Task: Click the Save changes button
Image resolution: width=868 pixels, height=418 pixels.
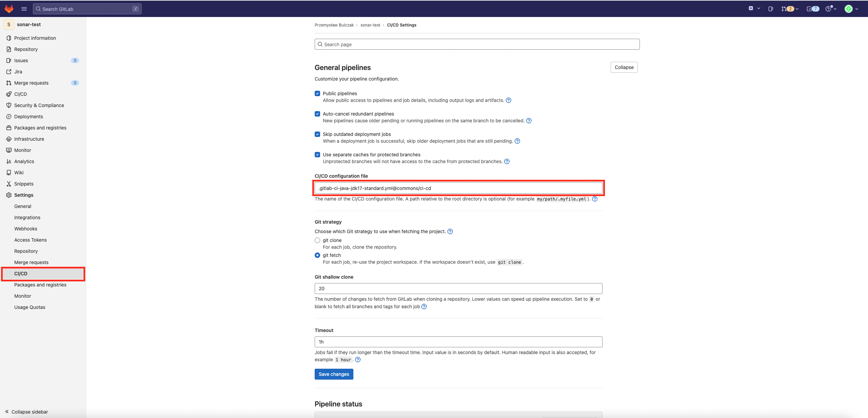Action: [334, 374]
